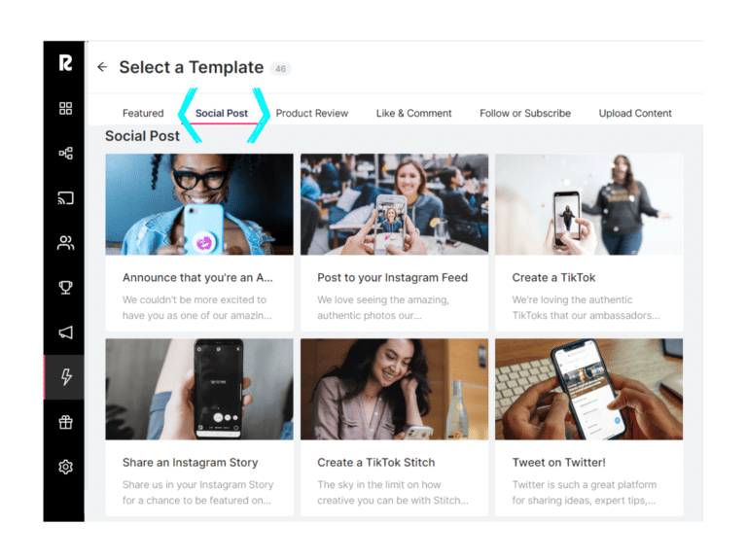Click the lightning bolt icon in sidebar
This screenshot has height=560, width=747.
point(65,377)
